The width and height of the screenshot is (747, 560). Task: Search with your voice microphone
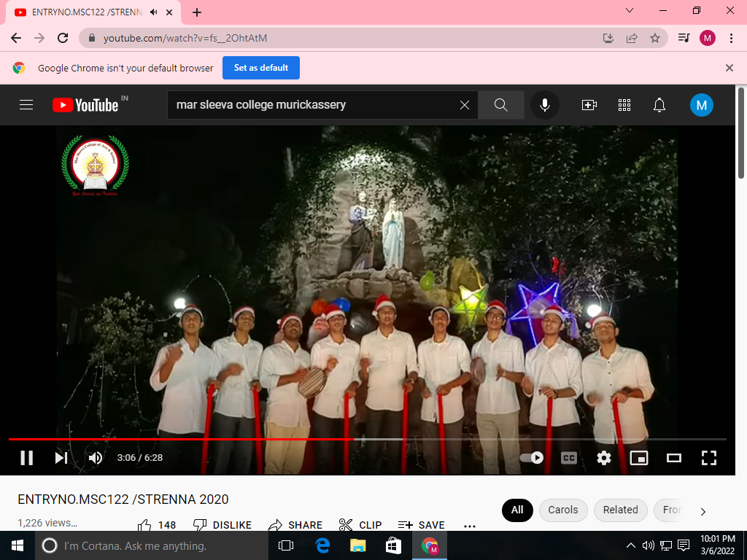point(544,105)
